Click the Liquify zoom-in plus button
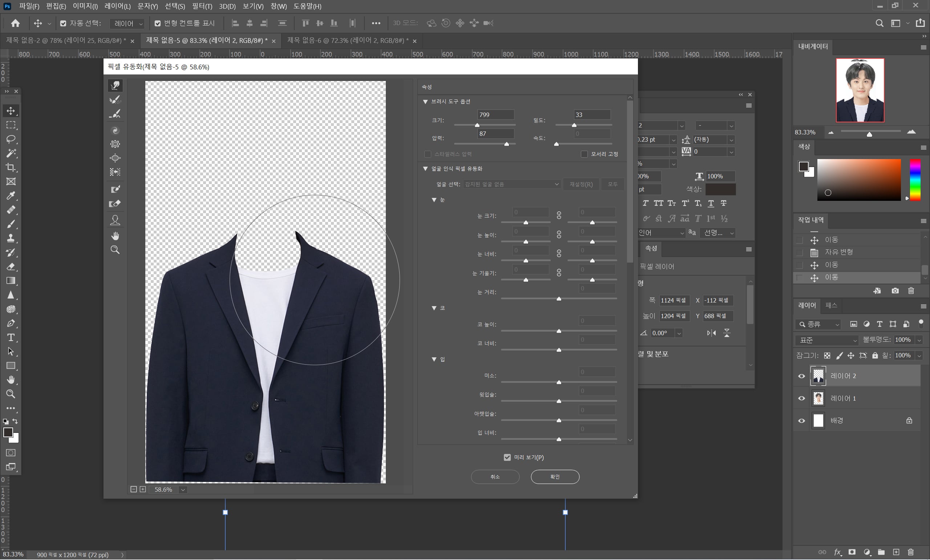Viewport: 930px width, 560px height. click(143, 489)
